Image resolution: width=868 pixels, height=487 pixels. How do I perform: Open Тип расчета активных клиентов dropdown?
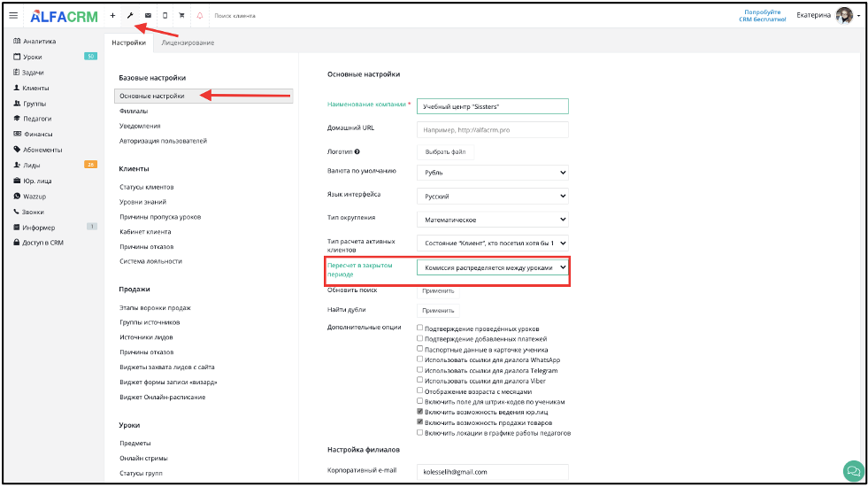[493, 243]
